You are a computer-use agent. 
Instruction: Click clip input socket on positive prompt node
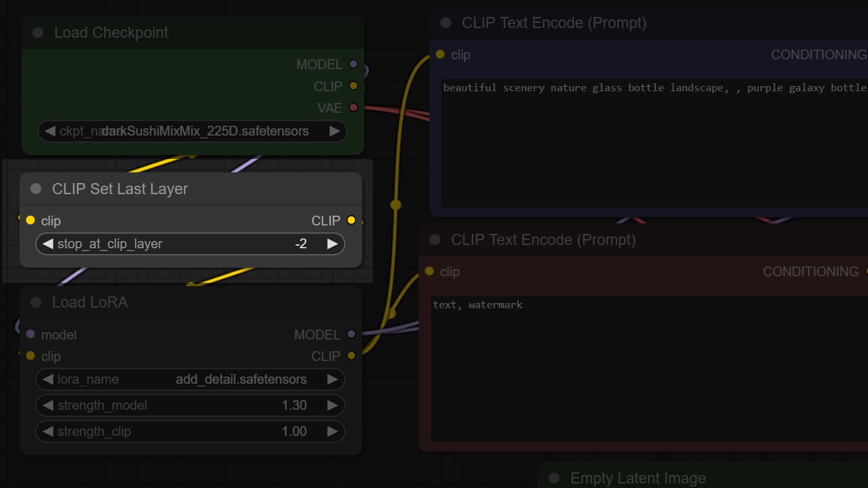click(440, 54)
